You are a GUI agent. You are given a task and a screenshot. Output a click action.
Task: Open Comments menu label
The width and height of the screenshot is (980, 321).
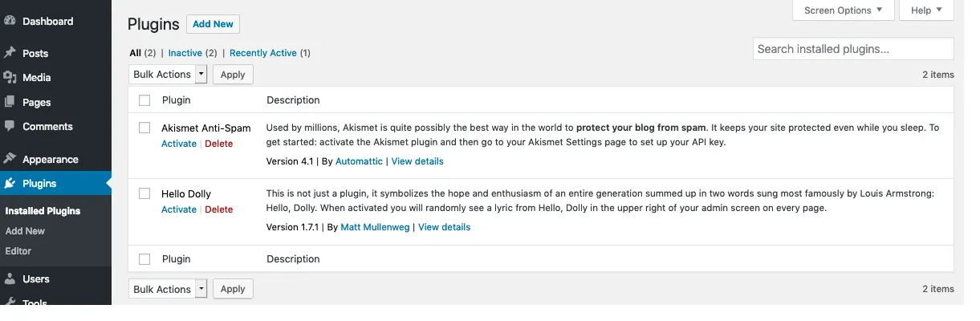click(47, 126)
